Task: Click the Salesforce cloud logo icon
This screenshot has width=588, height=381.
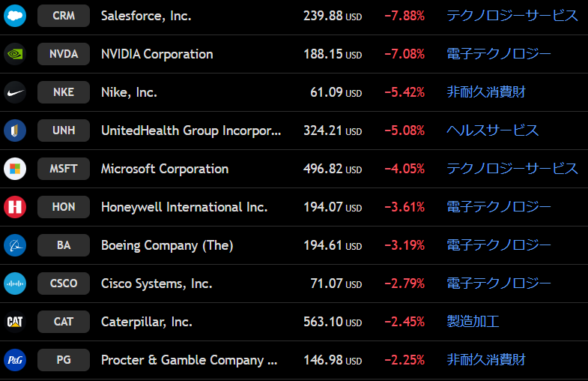Action: click(15, 16)
